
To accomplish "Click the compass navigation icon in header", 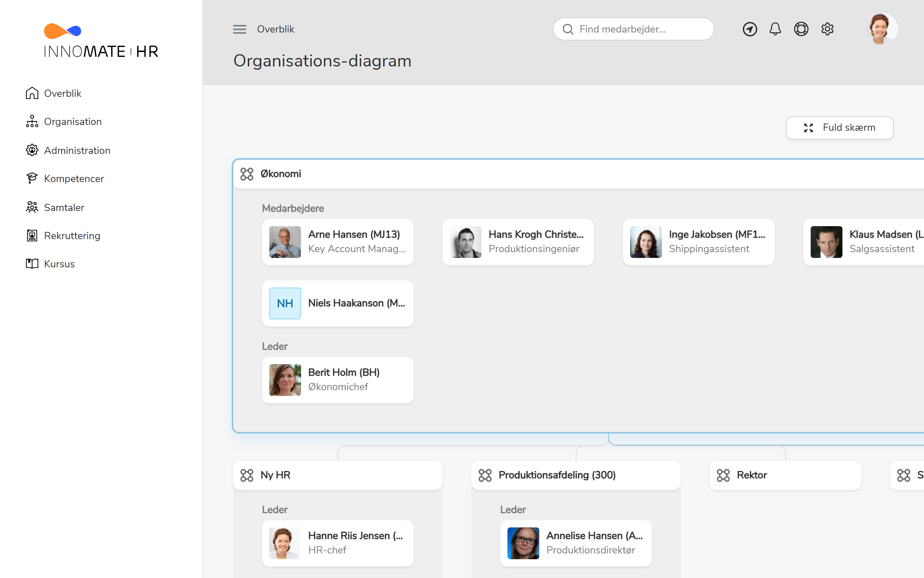I will [x=750, y=29].
